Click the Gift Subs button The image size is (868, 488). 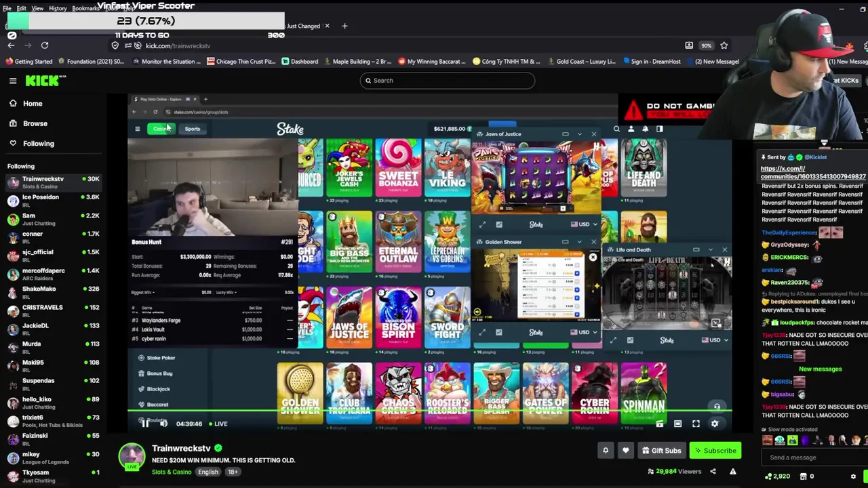662,450
